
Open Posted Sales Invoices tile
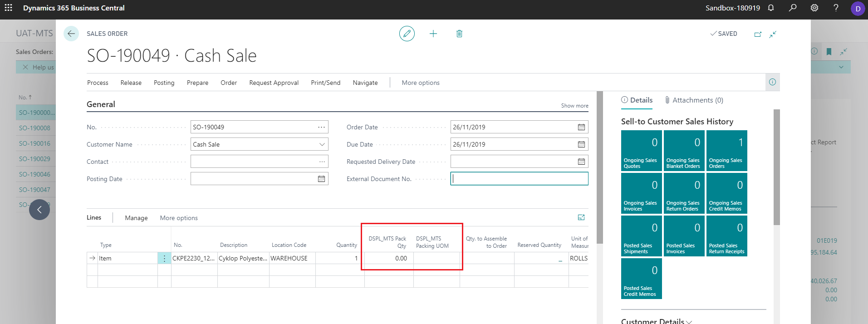684,236
